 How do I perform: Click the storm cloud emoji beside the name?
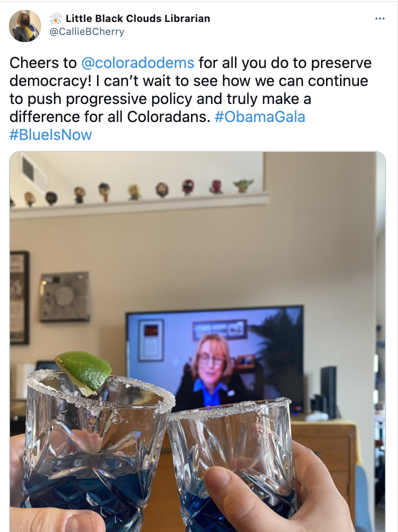56,18
